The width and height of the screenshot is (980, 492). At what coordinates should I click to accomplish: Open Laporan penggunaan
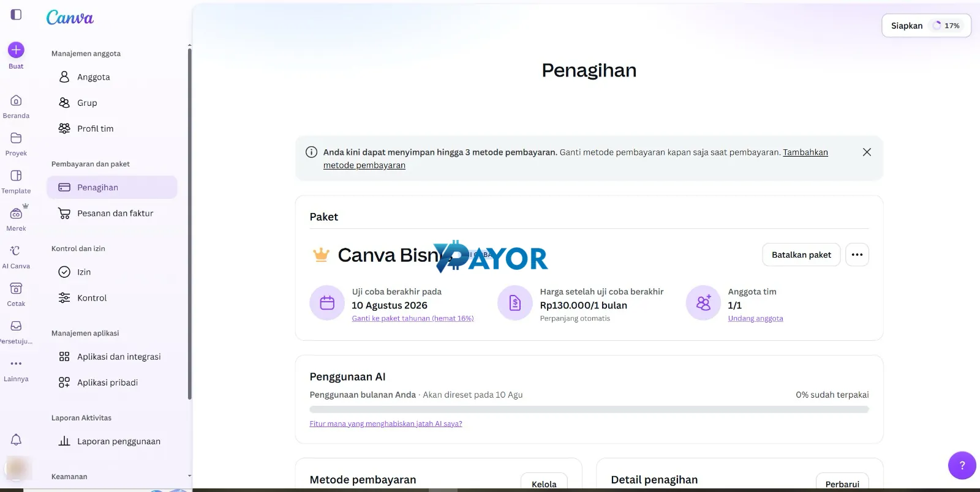[x=112, y=441]
